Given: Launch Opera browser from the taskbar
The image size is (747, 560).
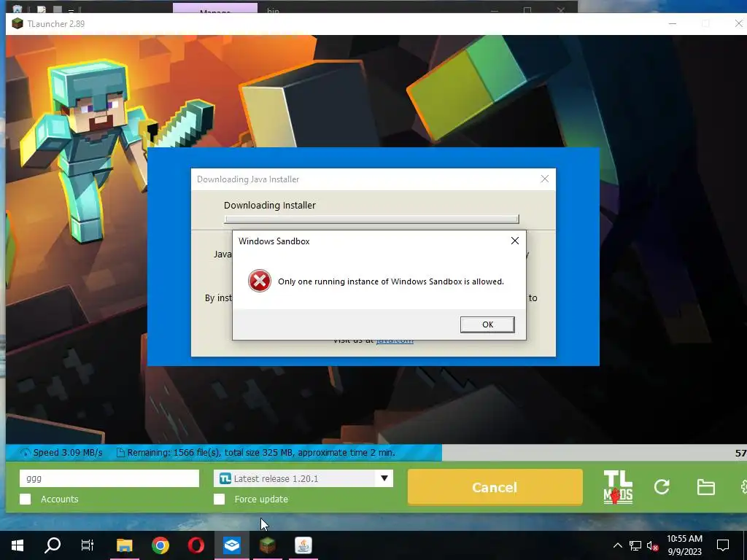Looking at the screenshot, I should pyautogui.click(x=196, y=545).
